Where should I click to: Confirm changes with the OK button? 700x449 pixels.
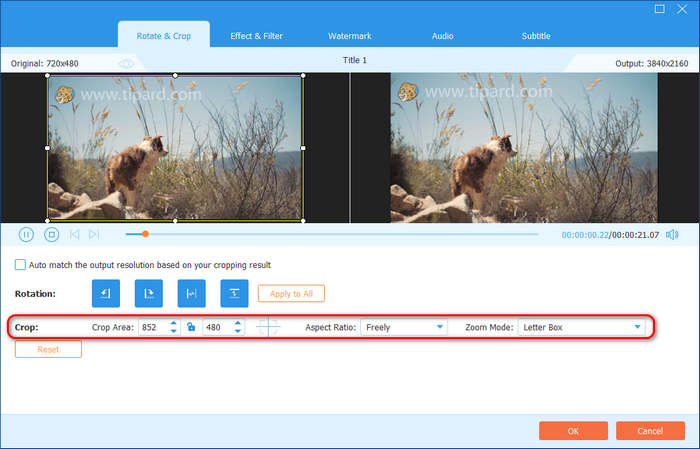[x=573, y=430]
